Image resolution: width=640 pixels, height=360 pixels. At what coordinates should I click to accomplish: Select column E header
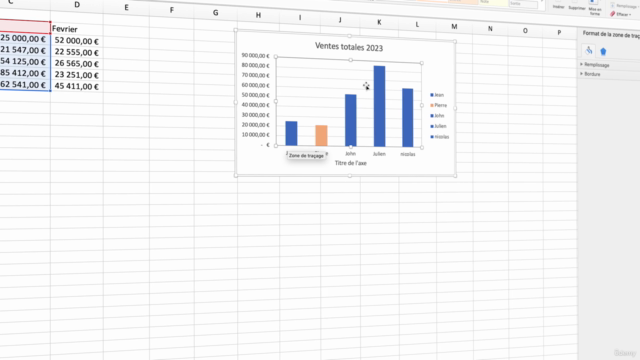tap(127, 7)
